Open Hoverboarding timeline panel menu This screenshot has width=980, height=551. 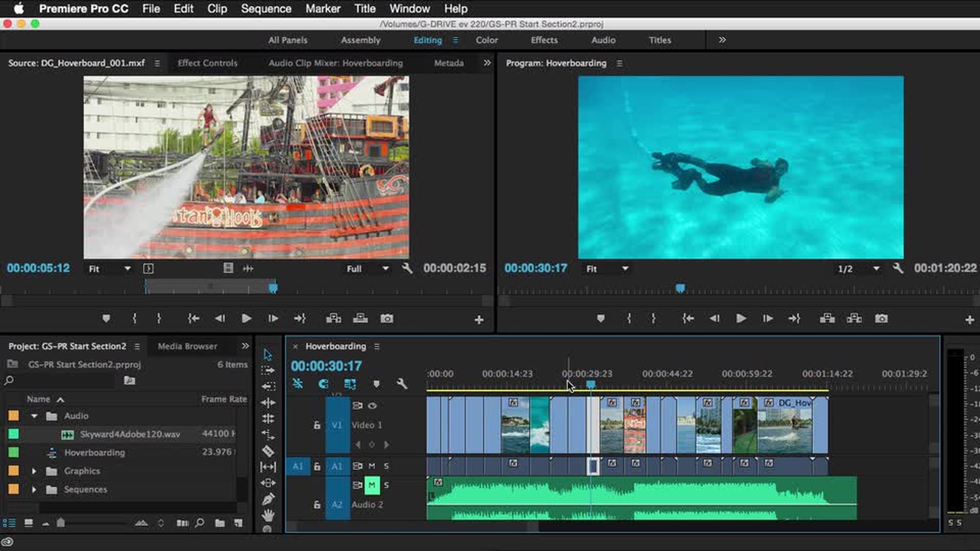[x=377, y=346]
